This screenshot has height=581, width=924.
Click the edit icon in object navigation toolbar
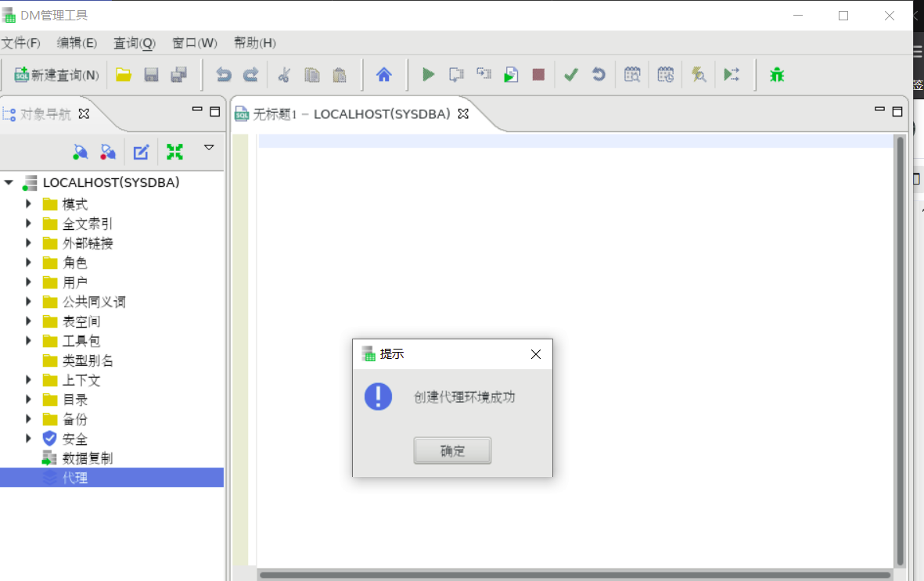[141, 151]
